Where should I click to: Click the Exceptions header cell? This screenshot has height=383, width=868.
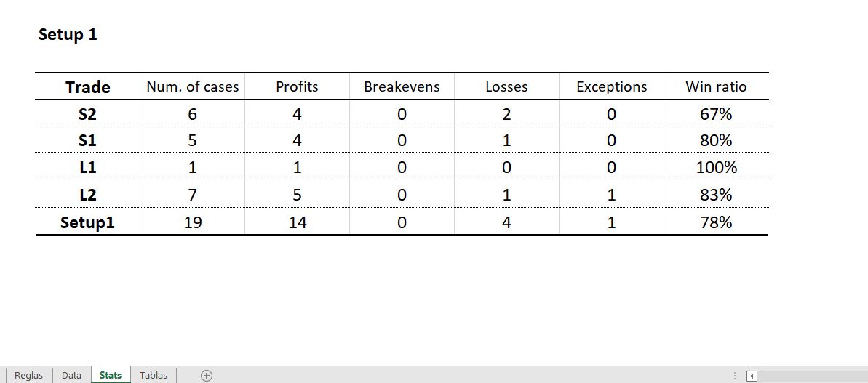click(611, 86)
